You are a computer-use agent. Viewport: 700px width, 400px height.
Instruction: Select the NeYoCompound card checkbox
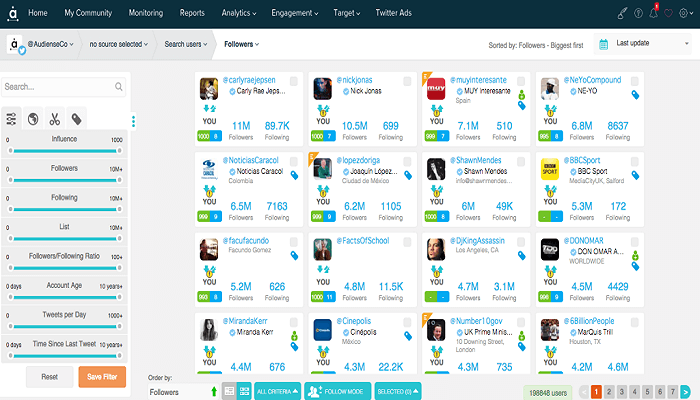[634, 81]
